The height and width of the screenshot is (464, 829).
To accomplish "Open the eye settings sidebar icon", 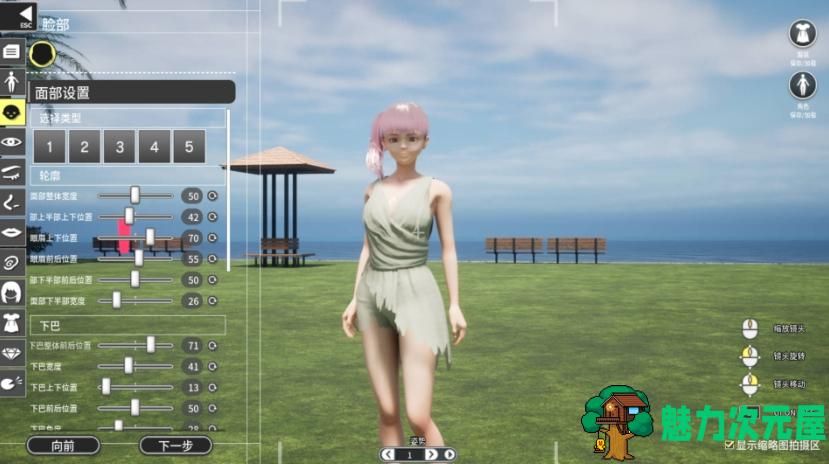I will 12,142.
